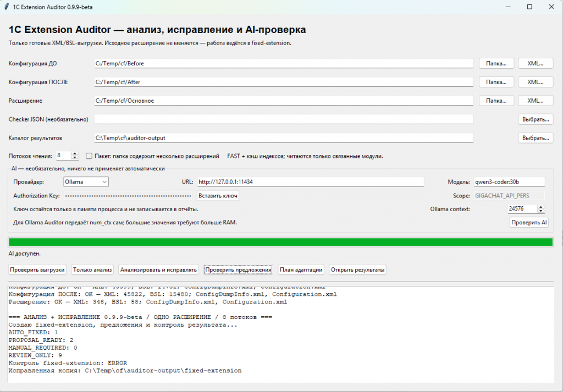Click 'Папка...' for Конфигурация ДО
The image size is (563, 392).
pyautogui.click(x=496, y=64)
